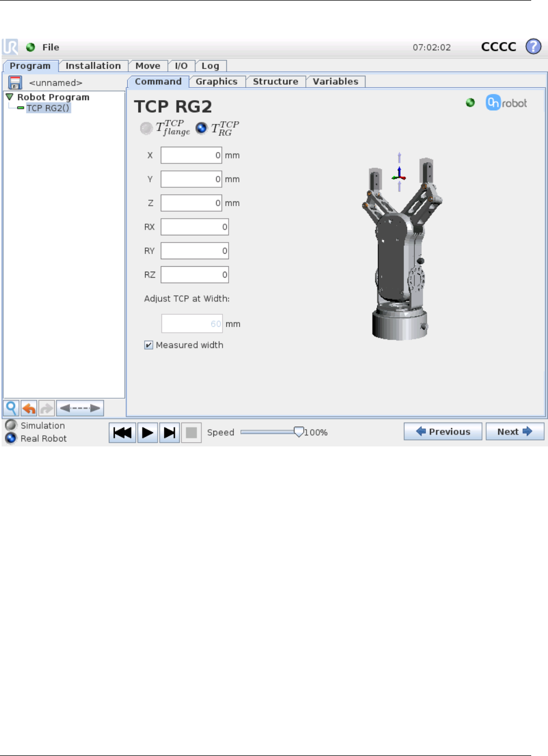Click the RY rotation input field
This screenshot has width=548, height=756.
coord(194,251)
